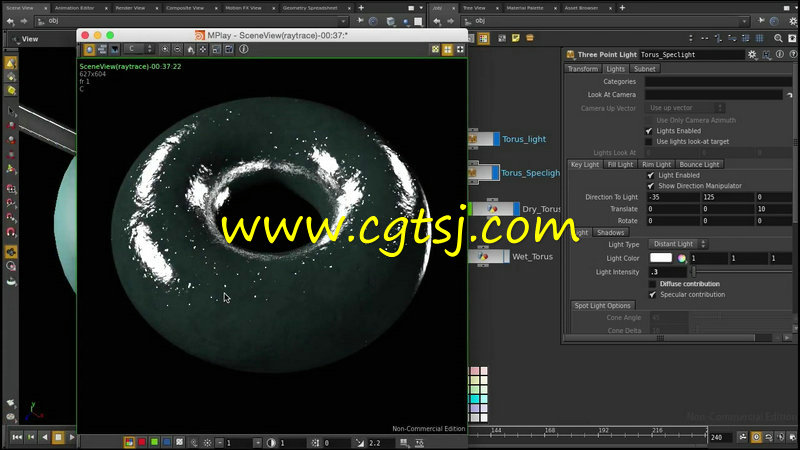Toggle the color palette icon in network toolbar
Screen dimensions: 800x450
click(483, 38)
